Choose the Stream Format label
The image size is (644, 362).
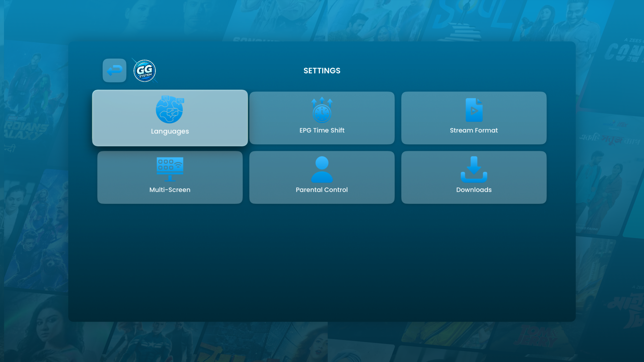[x=474, y=130]
